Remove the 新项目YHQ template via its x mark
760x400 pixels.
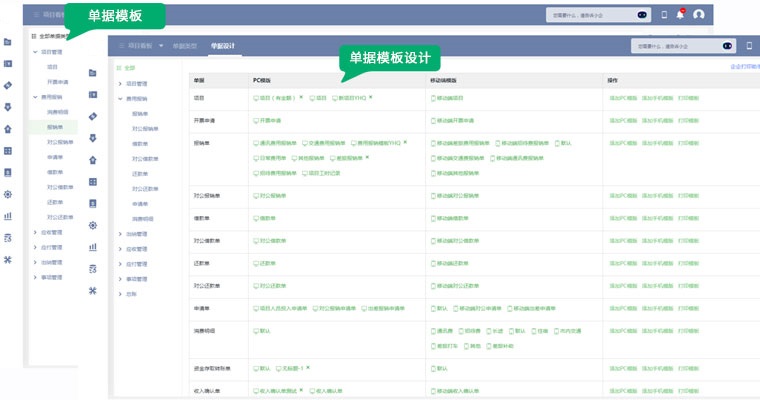tap(370, 97)
